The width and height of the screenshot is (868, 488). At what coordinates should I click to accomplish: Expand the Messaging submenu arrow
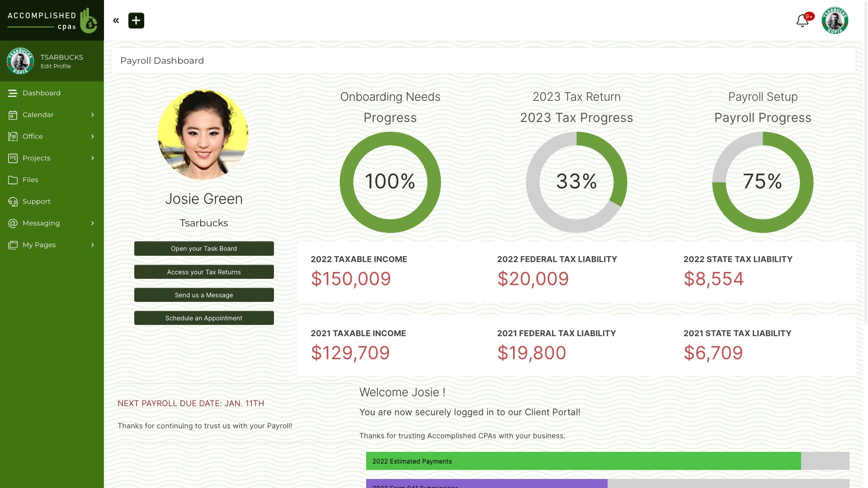click(x=92, y=223)
